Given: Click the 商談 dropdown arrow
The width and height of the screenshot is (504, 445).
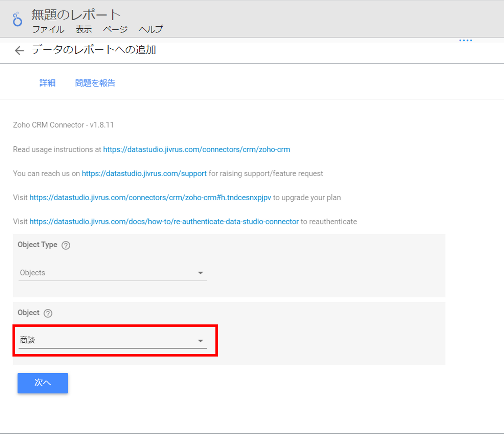Looking at the screenshot, I should click(x=201, y=341).
